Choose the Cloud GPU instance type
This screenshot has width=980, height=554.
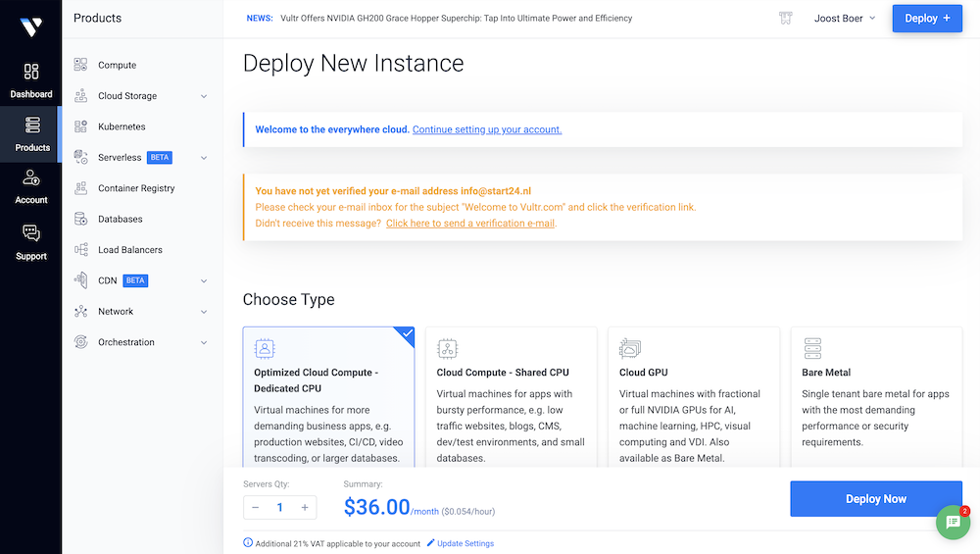pos(694,397)
